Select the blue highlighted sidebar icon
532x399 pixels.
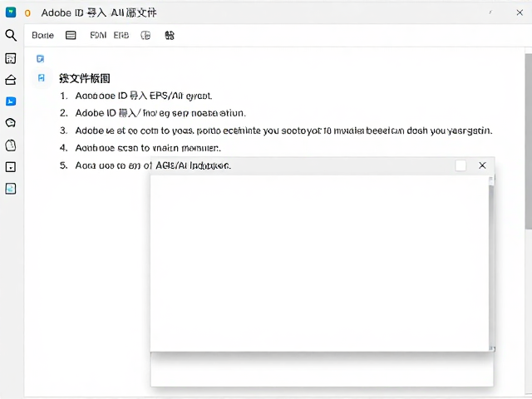pyautogui.click(x=11, y=101)
